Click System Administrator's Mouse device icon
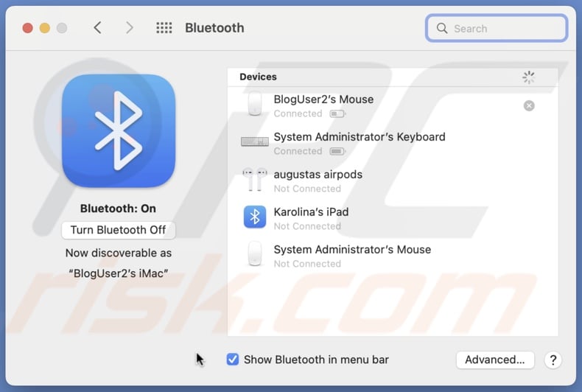The image size is (582, 392). click(255, 254)
